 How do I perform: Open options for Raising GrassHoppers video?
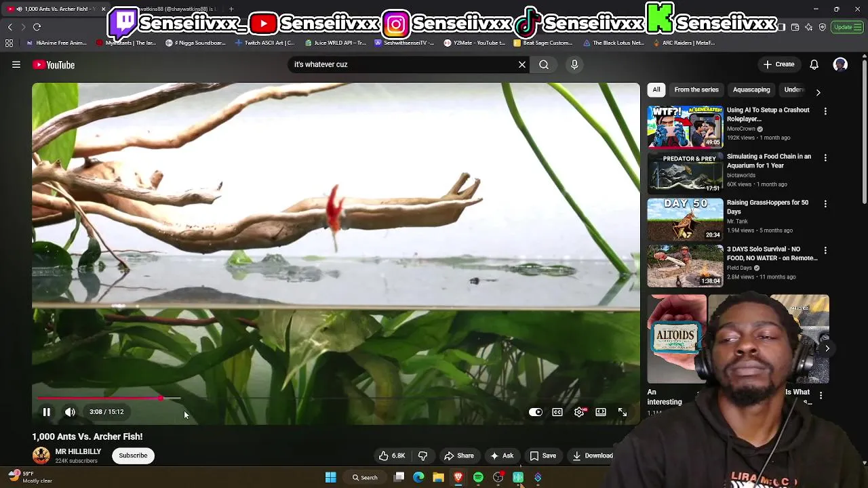coord(825,203)
